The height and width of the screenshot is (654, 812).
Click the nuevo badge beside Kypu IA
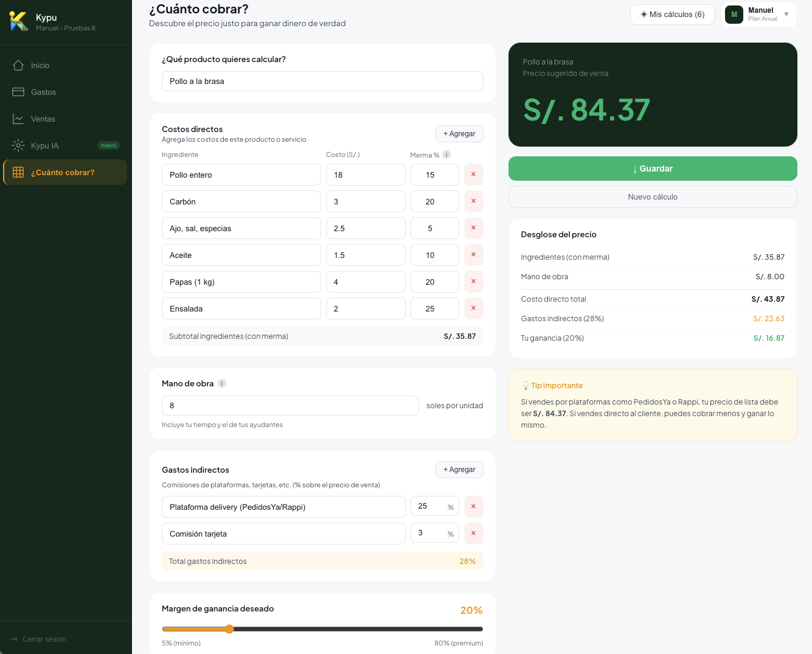109,145
